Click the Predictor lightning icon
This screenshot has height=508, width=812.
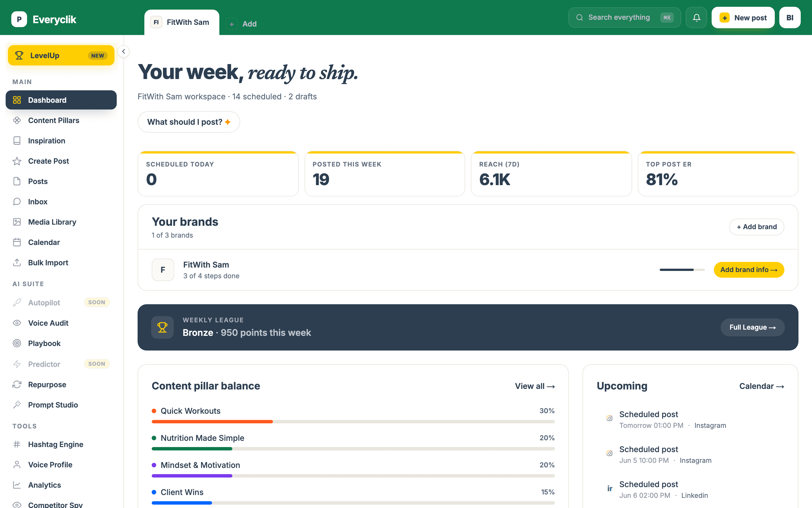click(17, 364)
